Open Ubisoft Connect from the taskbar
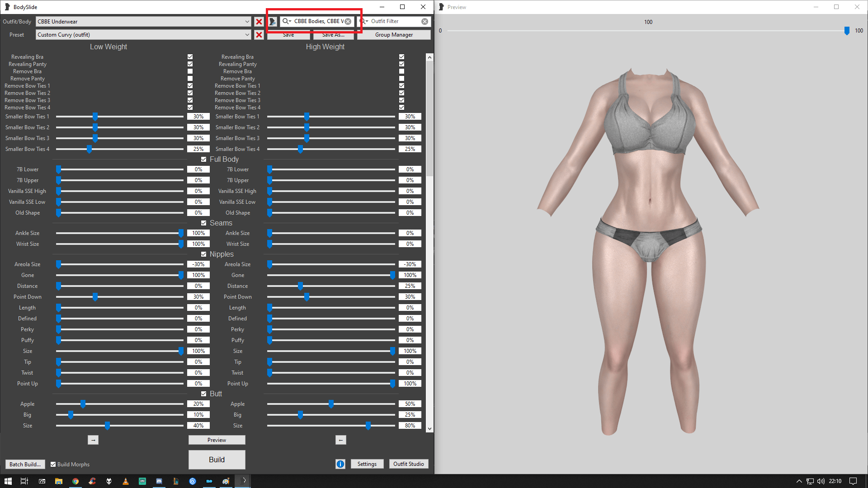The image size is (868, 488). tap(193, 481)
